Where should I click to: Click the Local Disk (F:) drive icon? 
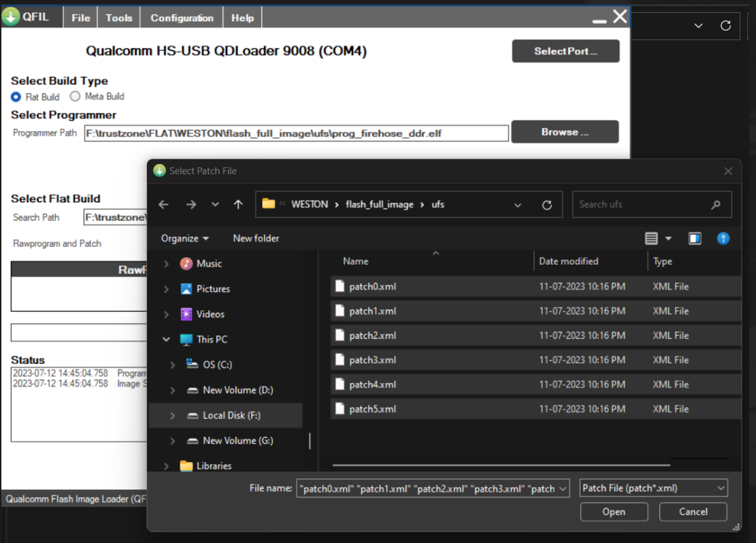point(193,416)
